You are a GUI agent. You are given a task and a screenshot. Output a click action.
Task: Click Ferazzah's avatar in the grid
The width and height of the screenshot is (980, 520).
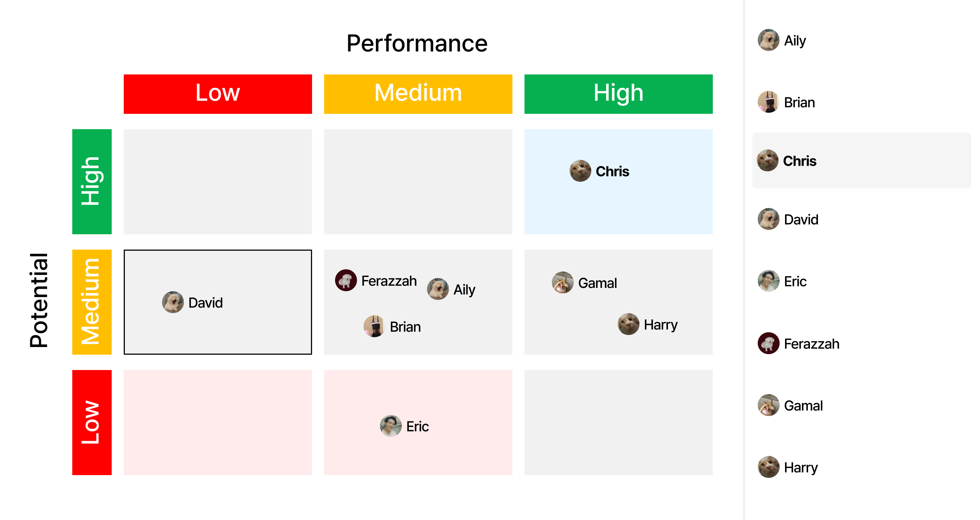coord(346,280)
